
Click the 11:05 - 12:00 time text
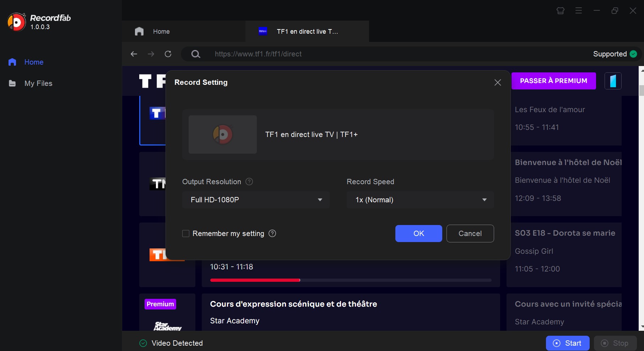pyautogui.click(x=537, y=269)
